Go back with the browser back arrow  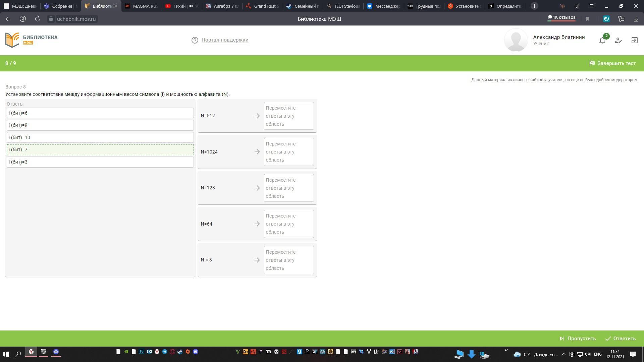pos(8,19)
